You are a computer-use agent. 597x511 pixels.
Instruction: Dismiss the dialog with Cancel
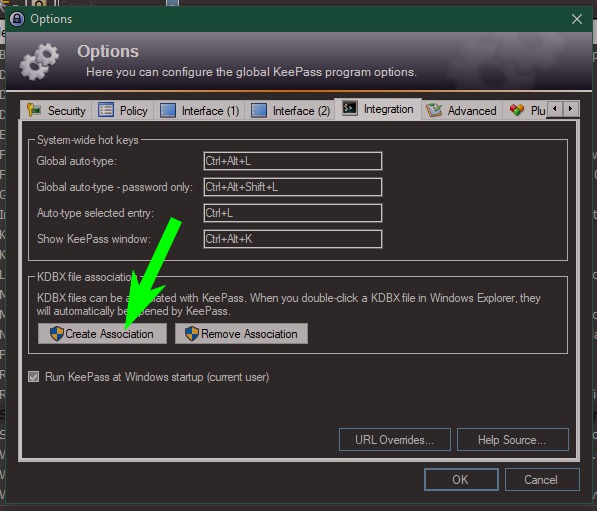[542, 479]
